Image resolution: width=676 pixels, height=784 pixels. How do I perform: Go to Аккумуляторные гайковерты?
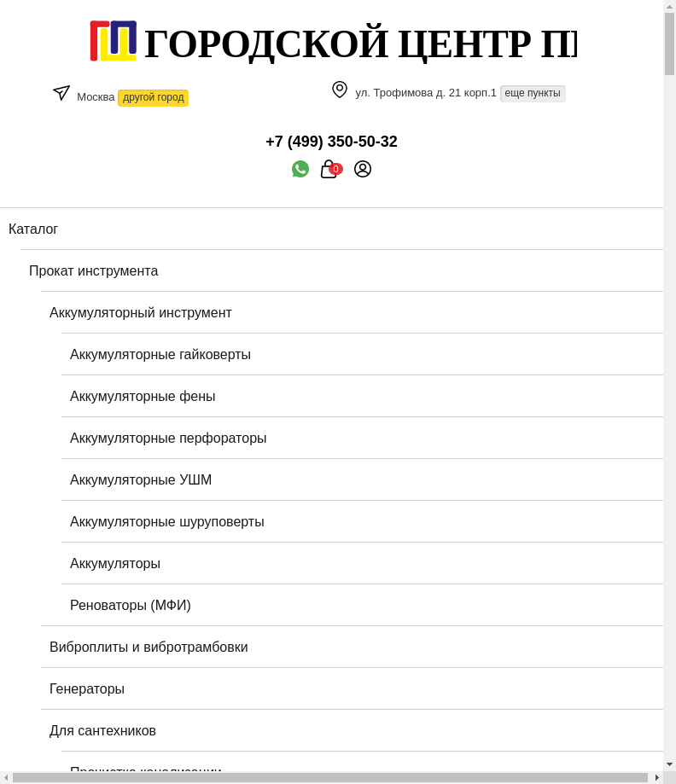point(160,354)
